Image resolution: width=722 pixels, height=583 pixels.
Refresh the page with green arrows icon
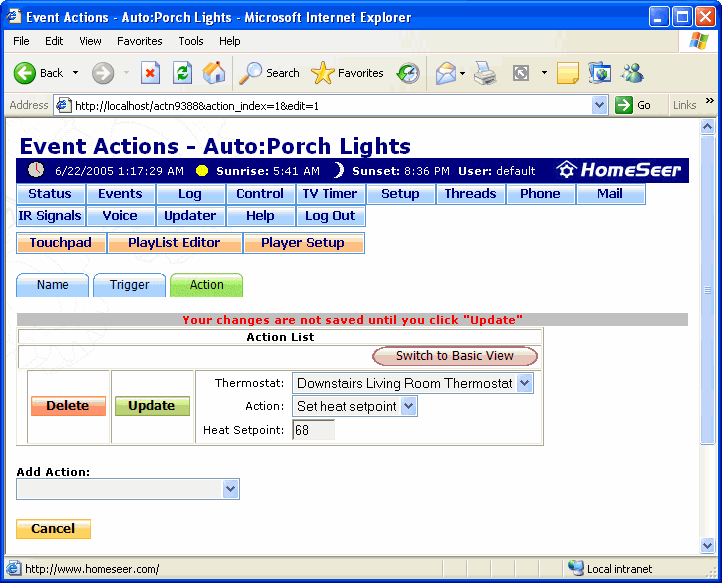pos(182,73)
